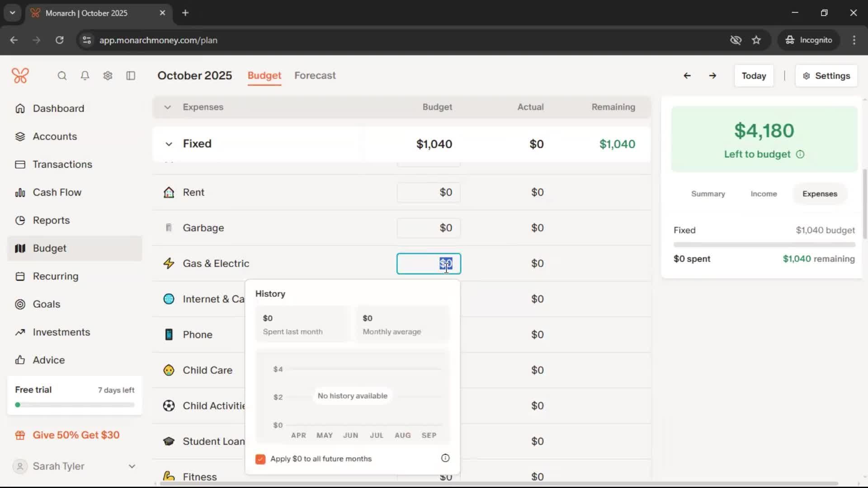This screenshot has width=868, height=488.
Task: Switch to the Forecast tab
Action: 315,75
